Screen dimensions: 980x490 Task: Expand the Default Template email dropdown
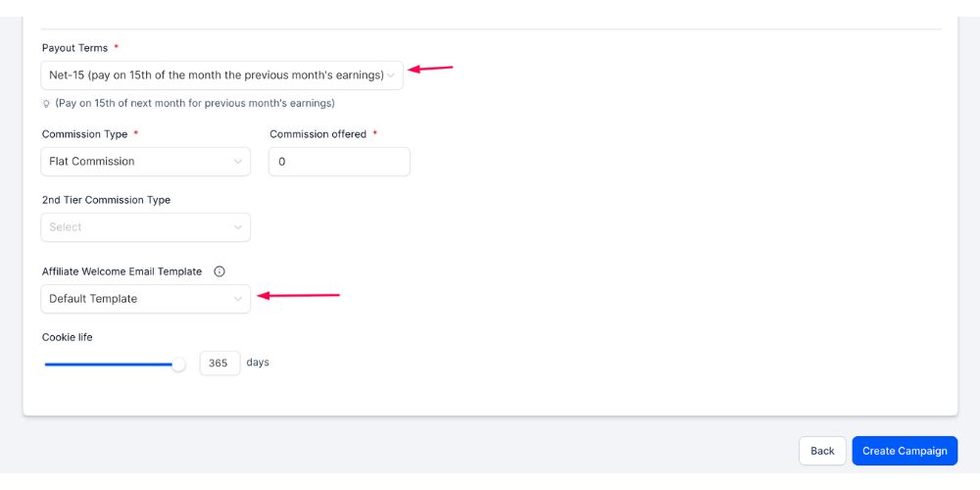point(146,299)
